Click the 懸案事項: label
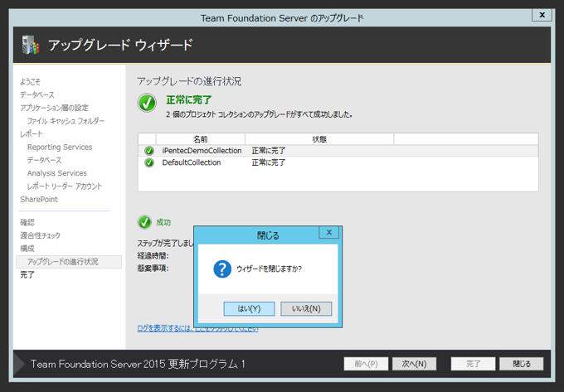 coord(153,268)
